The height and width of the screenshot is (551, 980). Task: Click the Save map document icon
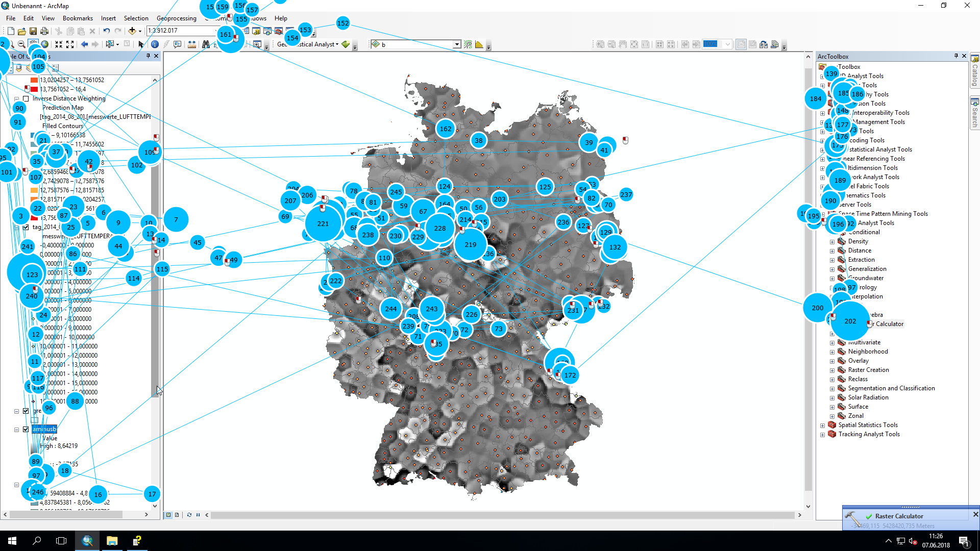coord(33,31)
